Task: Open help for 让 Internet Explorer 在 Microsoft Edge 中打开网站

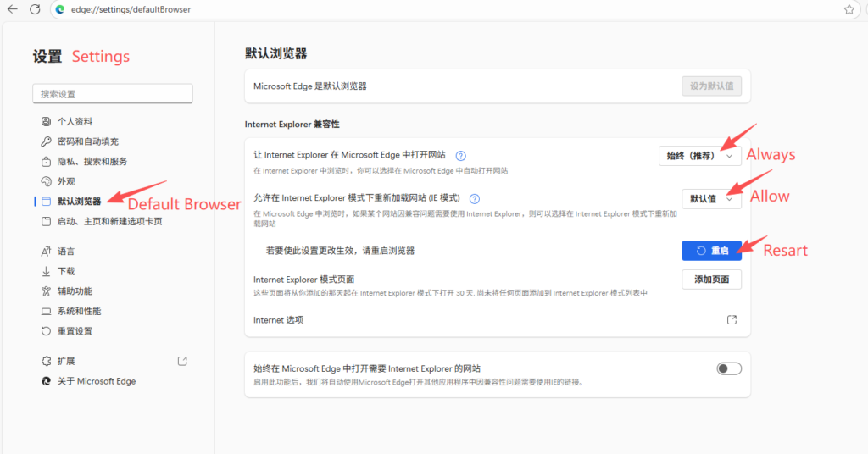Action: (460, 156)
